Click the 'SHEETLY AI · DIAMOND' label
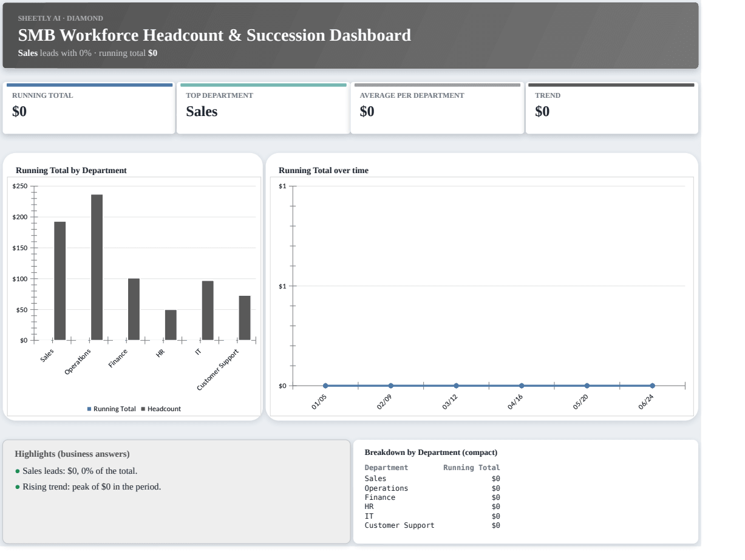Screen dimensions: 745x560 click(61, 18)
